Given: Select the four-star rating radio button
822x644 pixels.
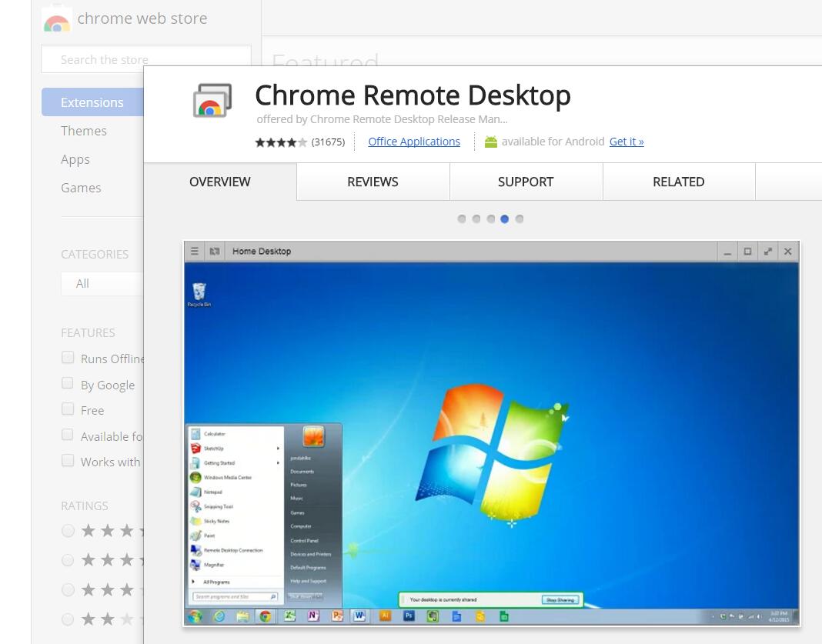Looking at the screenshot, I should [68, 560].
